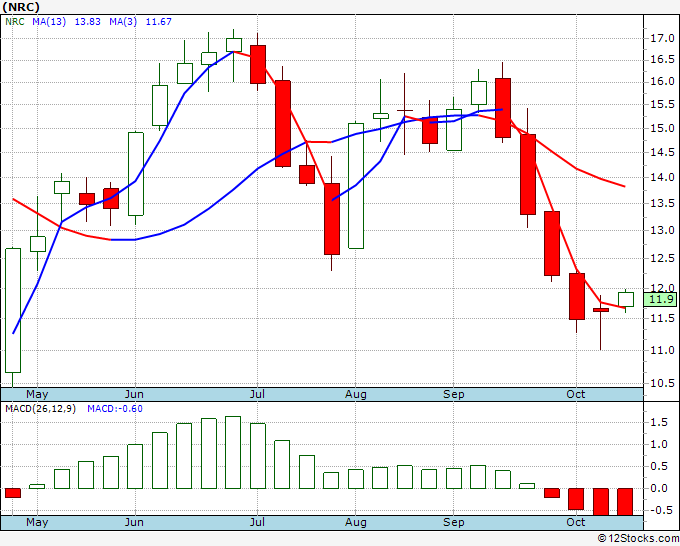Click the 15.5 price axis label
Viewport: 680px width, 546px height.
point(662,105)
